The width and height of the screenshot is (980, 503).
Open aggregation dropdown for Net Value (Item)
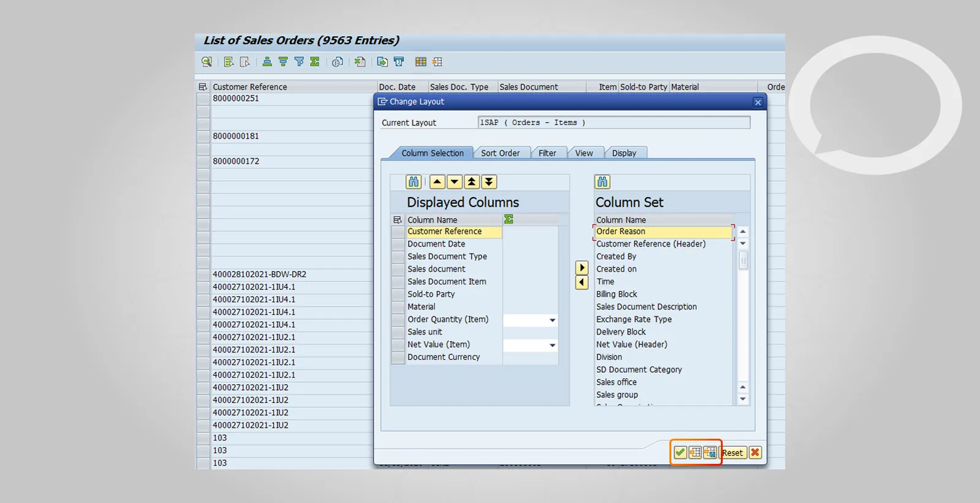click(552, 345)
